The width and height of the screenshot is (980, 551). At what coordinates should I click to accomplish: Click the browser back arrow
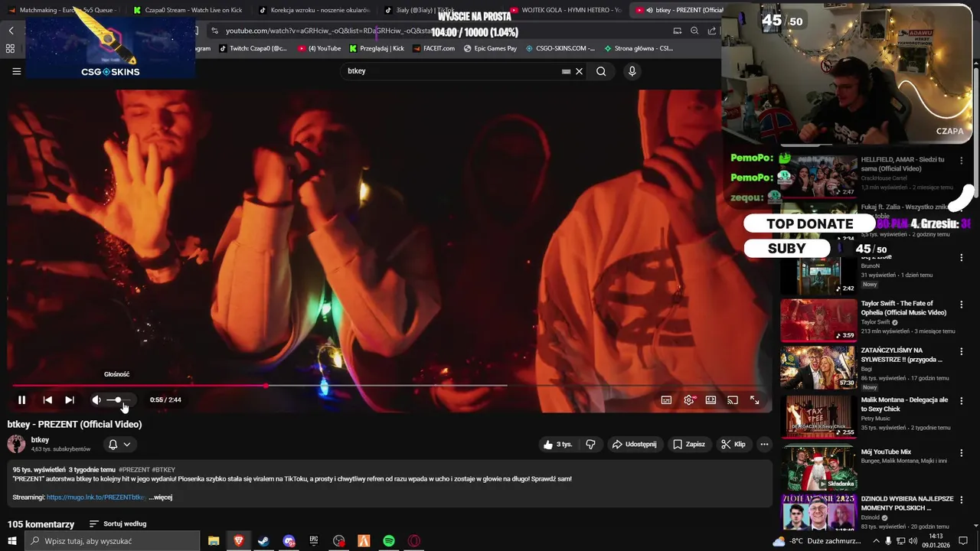11,31
